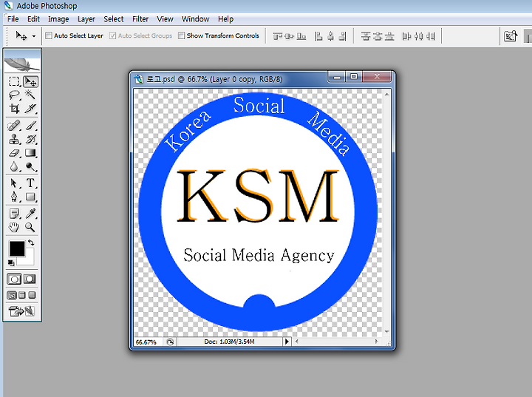Viewport: 532px width, 397px height.
Task: Select the Rectangular Marquee tool
Action: coord(14,81)
